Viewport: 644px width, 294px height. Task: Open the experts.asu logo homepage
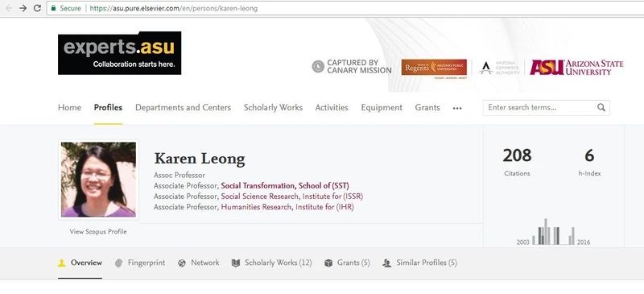click(119, 53)
